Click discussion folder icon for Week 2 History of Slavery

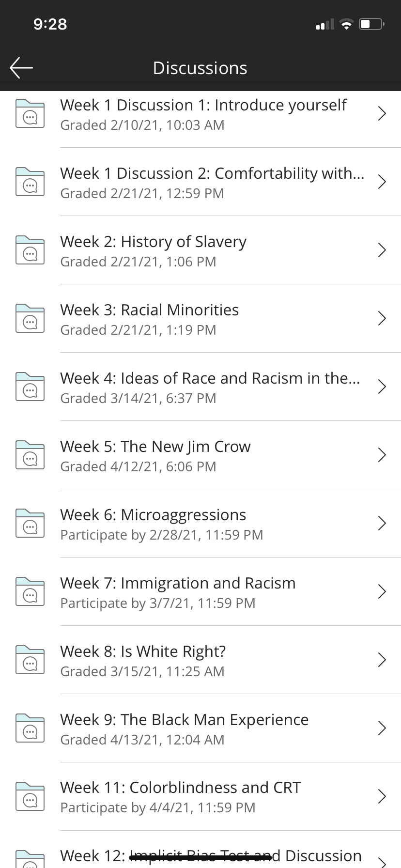30,250
